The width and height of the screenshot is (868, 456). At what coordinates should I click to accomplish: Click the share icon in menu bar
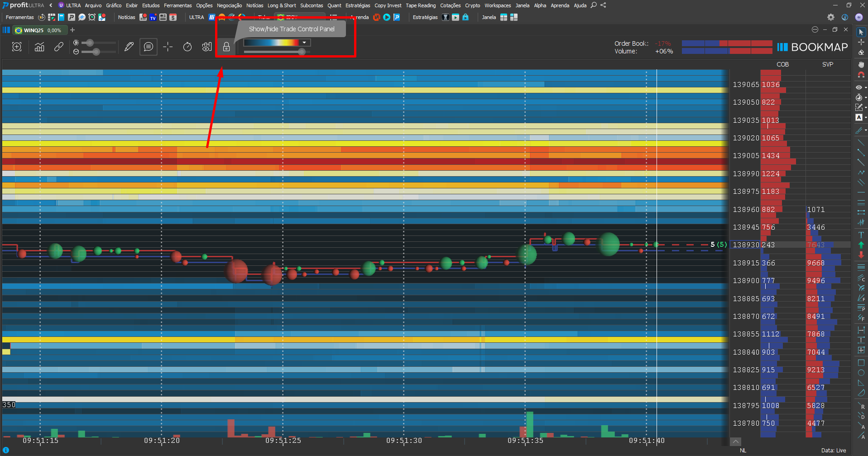603,5
